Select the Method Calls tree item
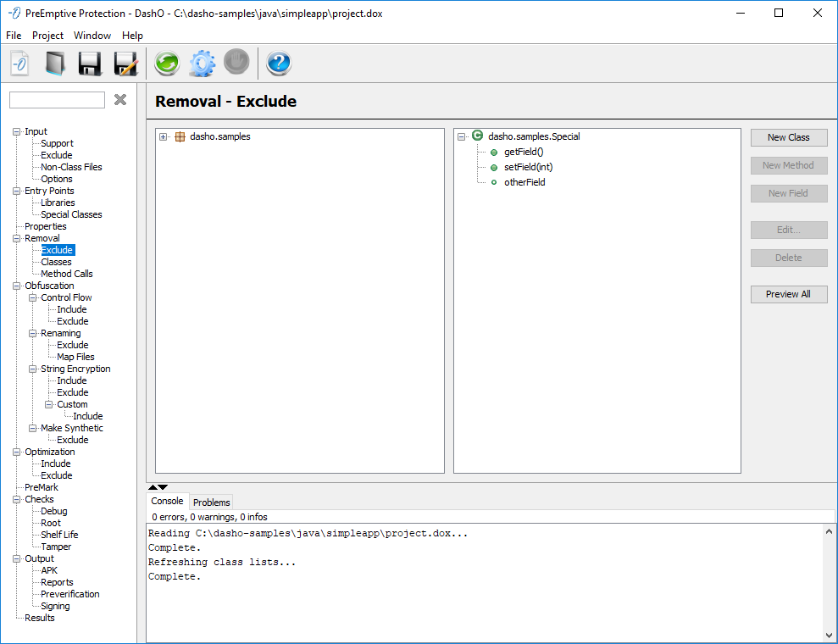The image size is (838, 644). point(66,274)
